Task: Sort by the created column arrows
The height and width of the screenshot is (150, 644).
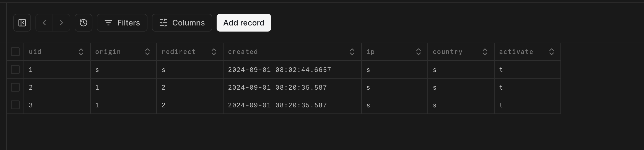Action: 352,52
